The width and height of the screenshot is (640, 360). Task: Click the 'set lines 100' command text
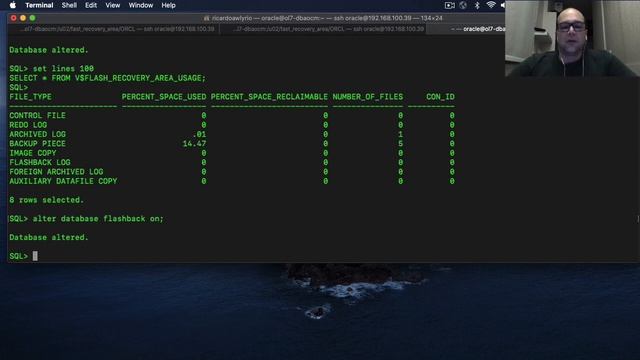[63, 69]
